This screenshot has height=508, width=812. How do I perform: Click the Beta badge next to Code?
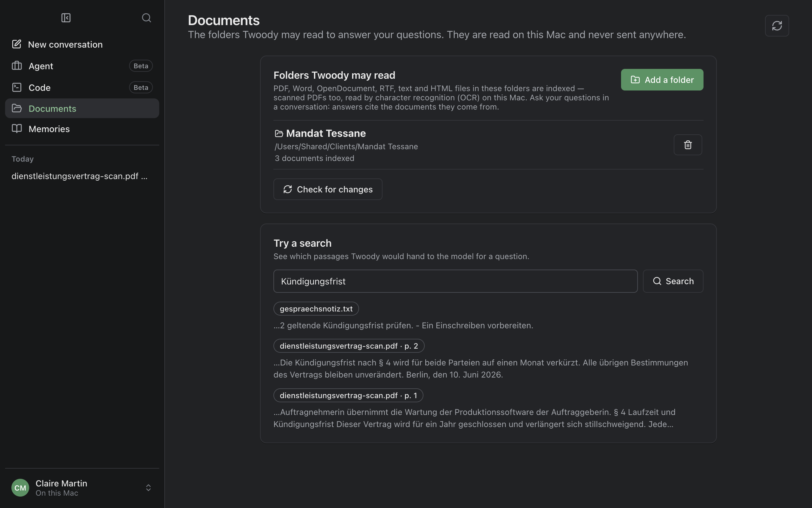[141, 87]
